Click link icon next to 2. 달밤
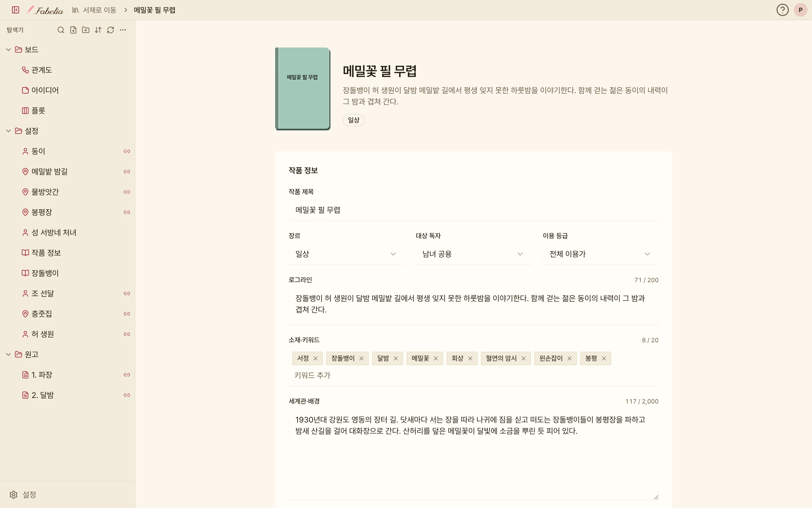The height and width of the screenshot is (508, 812). click(x=127, y=395)
